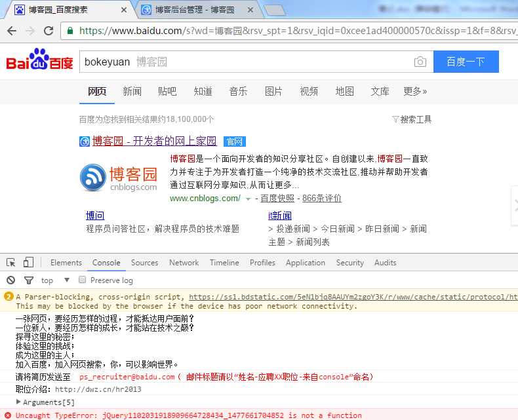Close the 博客后台管理 tab
Image resolution: width=518 pixels, height=420 pixels.
tap(250, 10)
